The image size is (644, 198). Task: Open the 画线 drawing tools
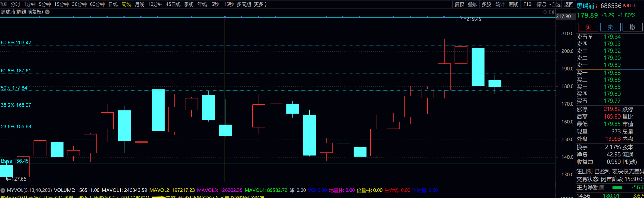point(514,4)
